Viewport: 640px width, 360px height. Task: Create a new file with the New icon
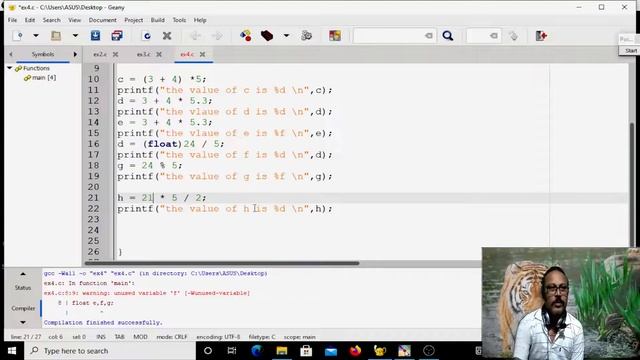point(18,36)
